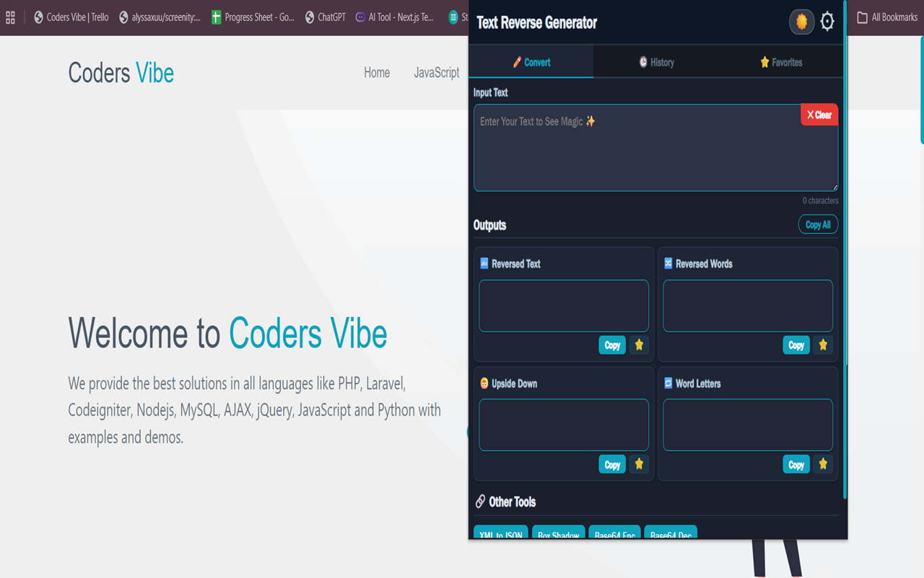Click the Reversed Words output box
This screenshot has width=924, height=578.
pyautogui.click(x=748, y=306)
